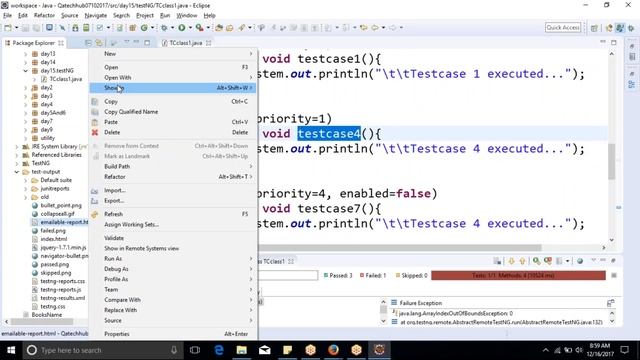Screen dimensions: 640x360
Task: Click the Run Last Tool external icon
Action: pos(199,28)
